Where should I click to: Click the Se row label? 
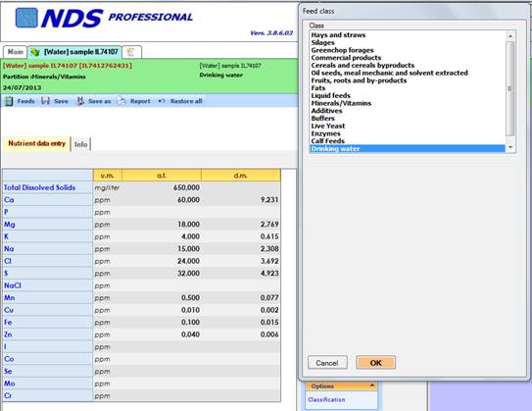point(8,371)
